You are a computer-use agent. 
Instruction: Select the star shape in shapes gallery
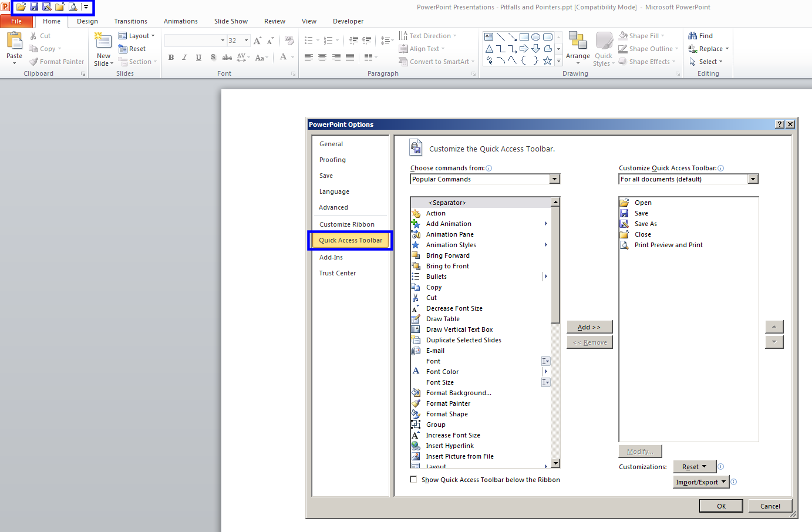click(547, 60)
